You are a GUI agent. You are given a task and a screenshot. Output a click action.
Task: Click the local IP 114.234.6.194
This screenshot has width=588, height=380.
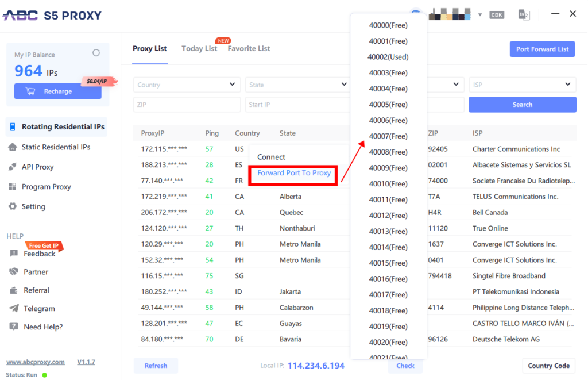(x=316, y=366)
